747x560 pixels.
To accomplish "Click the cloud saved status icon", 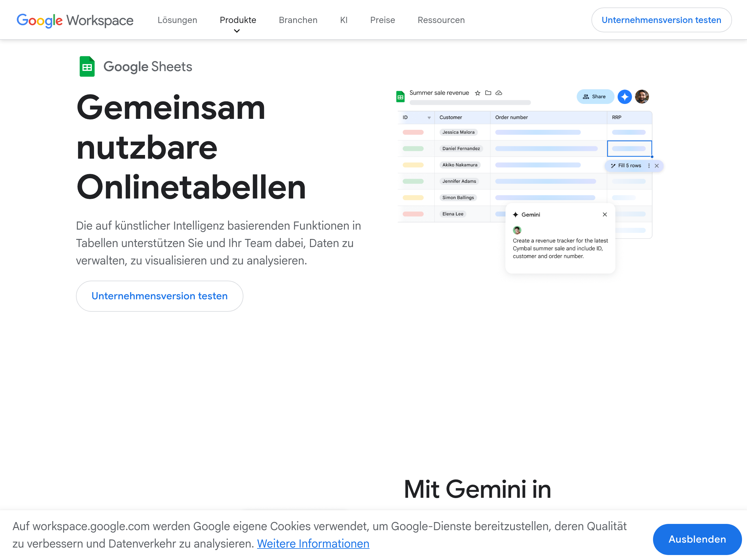I will (498, 93).
